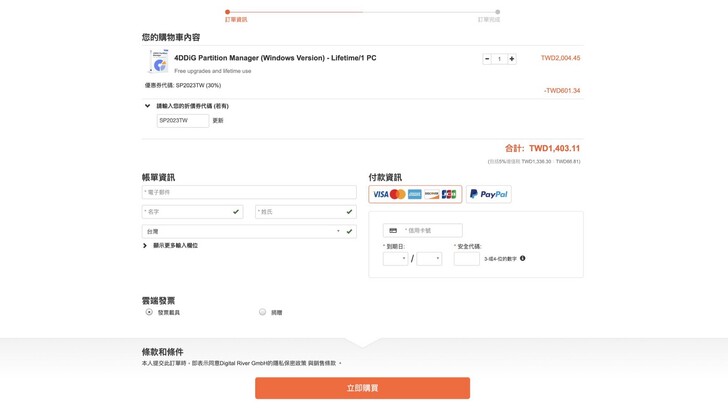Click the plus quantity button

pyautogui.click(x=512, y=59)
